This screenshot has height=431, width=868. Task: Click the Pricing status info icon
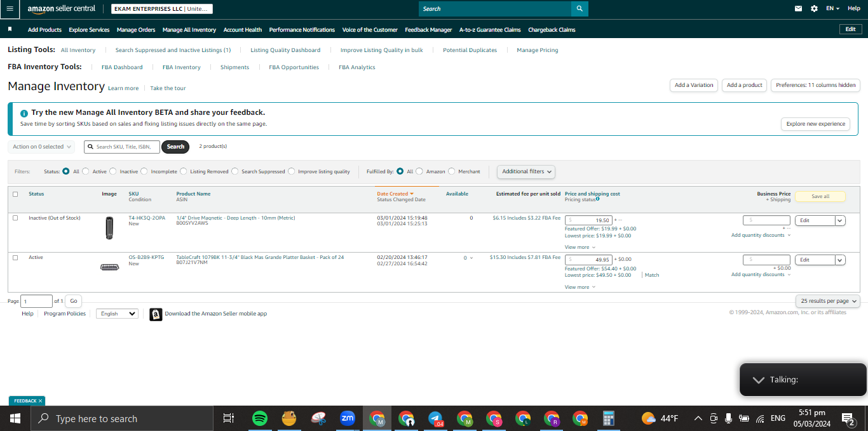(598, 199)
